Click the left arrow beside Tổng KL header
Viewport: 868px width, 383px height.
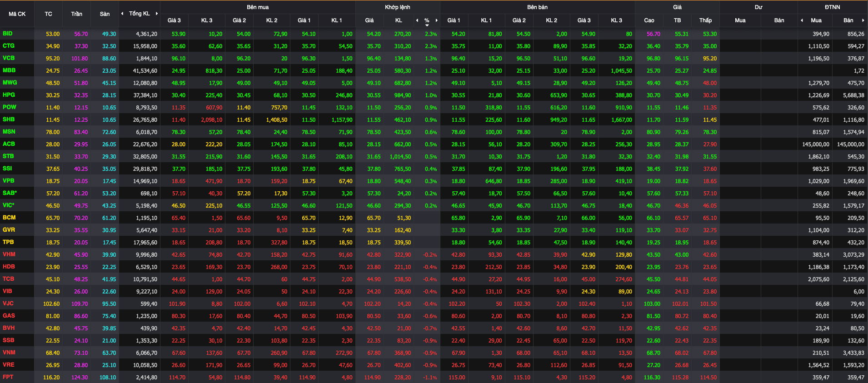(122, 14)
